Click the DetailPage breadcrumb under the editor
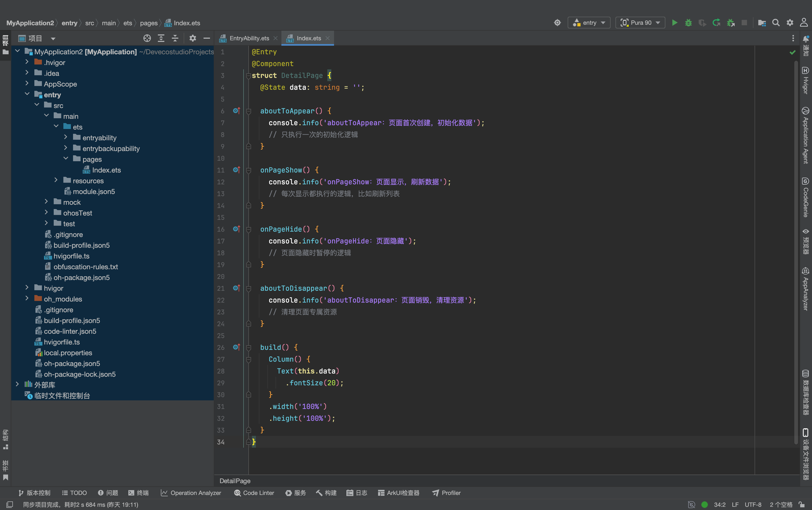This screenshot has height=510, width=812. pos(235,481)
